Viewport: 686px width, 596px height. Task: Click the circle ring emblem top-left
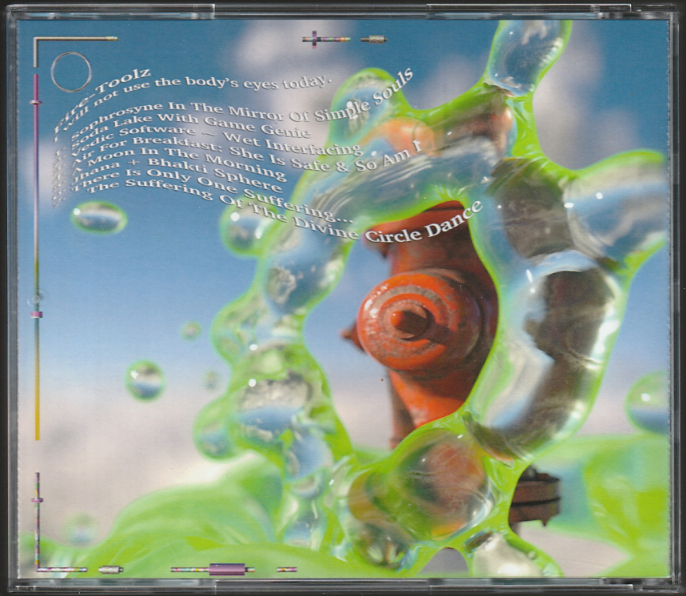pyautogui.click(x=70, y=71)
